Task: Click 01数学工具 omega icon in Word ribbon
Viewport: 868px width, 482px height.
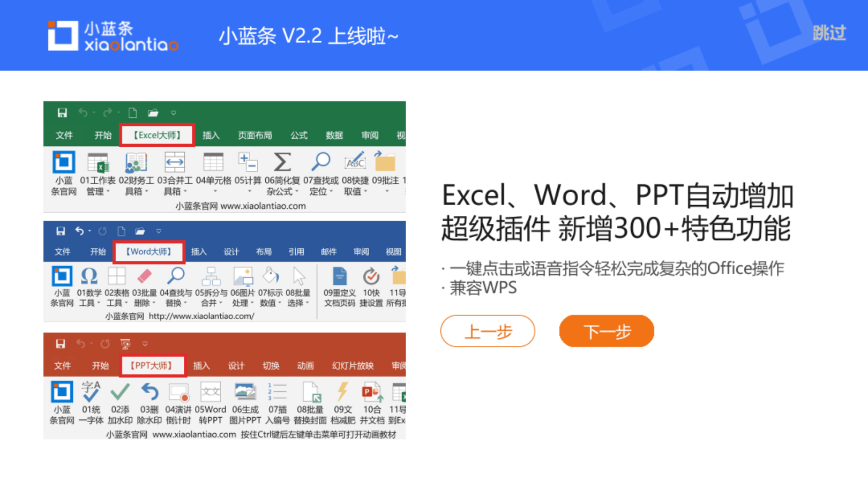Action: [89, 276]
